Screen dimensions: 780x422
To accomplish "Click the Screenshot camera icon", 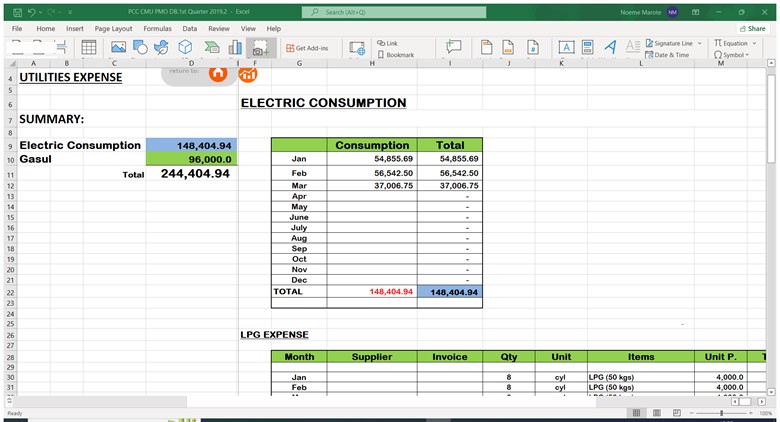I will 260,48.
